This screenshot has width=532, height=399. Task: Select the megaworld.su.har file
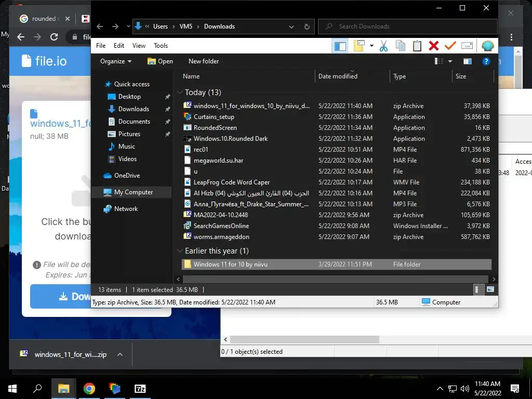(336, 160)
